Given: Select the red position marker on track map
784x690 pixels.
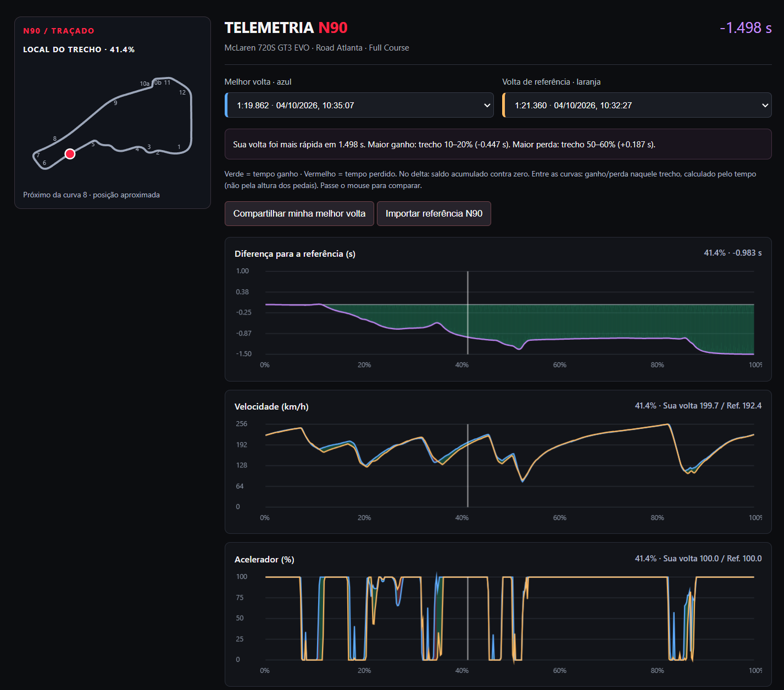Looking at the screenshot, I should click(70, 154).
